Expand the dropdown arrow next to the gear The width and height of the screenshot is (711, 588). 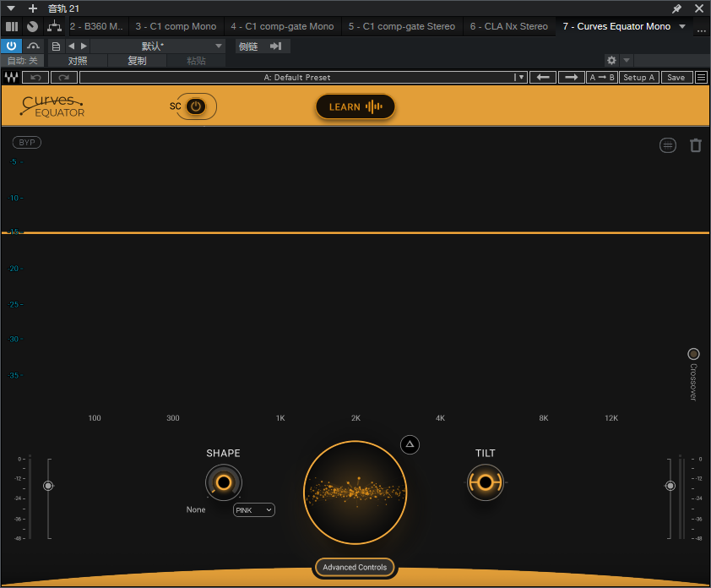[x=627, y=60]
